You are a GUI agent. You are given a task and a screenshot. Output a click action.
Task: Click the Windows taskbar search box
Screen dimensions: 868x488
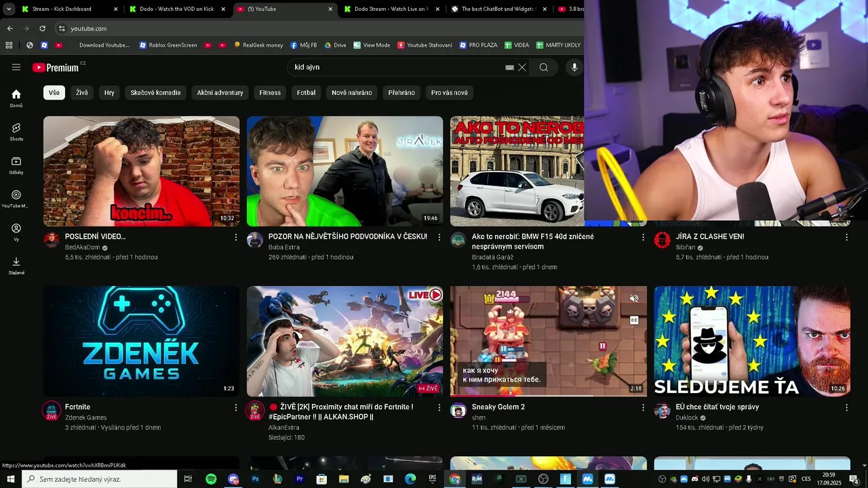tap(100, 479)
